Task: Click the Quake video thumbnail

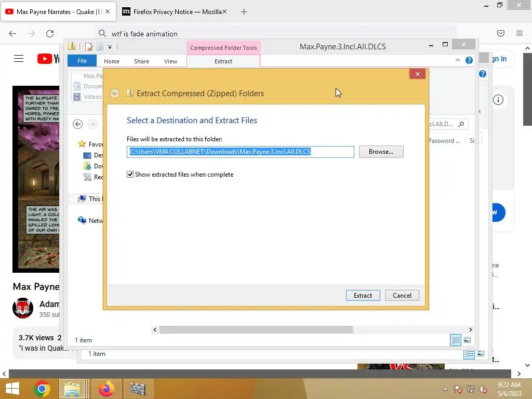Action: click(36, 179)
